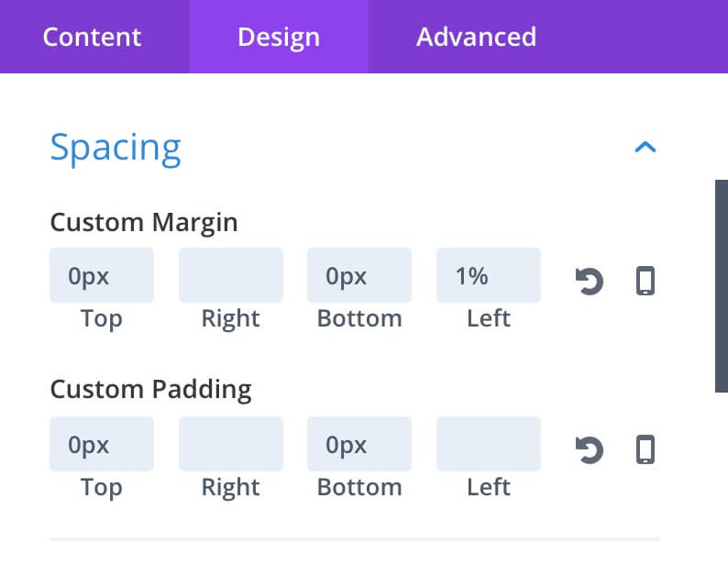Viewport: 728px width, 576px height.
Task: Select the Custom Padding Bottom field
Action: coord(359,444)
